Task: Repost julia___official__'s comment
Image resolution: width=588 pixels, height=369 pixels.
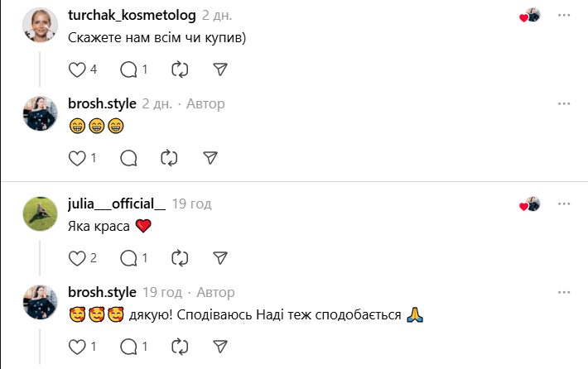Action: pos(180,258)
